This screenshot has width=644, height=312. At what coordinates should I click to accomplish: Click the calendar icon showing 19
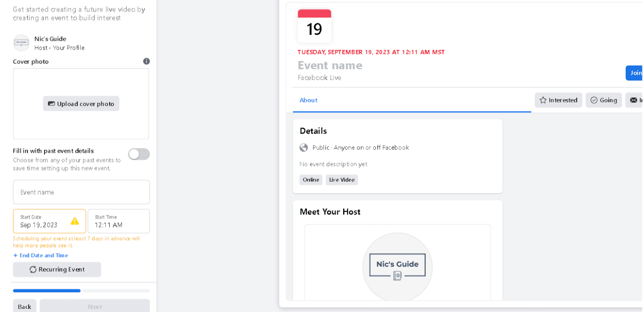coord(314,25)
